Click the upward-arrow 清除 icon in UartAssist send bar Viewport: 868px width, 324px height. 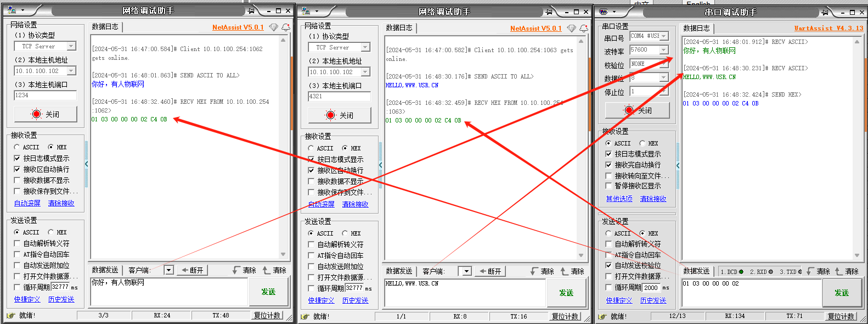839,271
